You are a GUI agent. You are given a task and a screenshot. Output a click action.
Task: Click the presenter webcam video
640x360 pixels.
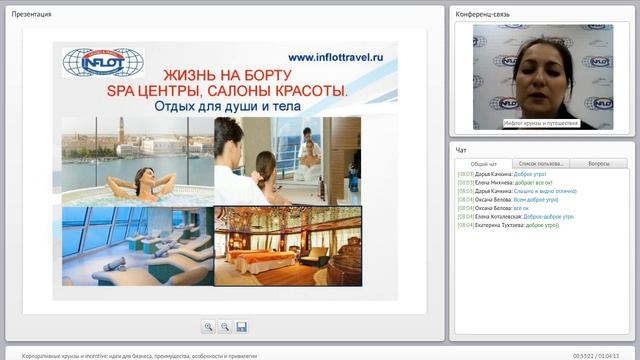point(543,77)
